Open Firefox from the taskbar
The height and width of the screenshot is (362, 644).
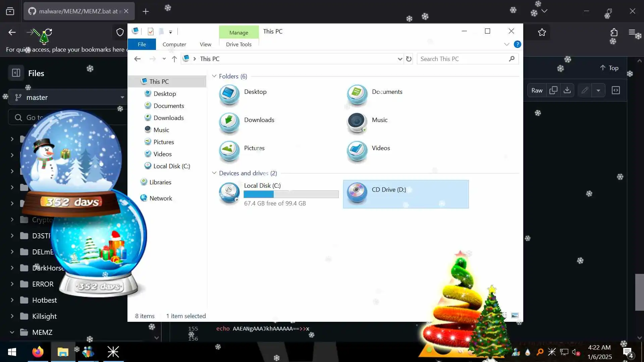(38, 352)
